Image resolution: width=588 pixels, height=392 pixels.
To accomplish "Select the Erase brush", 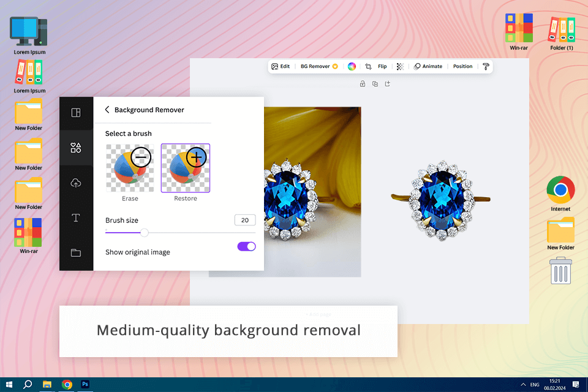I will point(130,168).
